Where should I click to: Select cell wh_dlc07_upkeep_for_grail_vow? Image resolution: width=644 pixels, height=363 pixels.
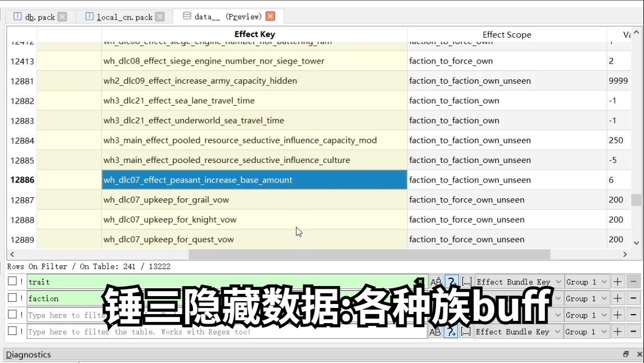point(254,199)
